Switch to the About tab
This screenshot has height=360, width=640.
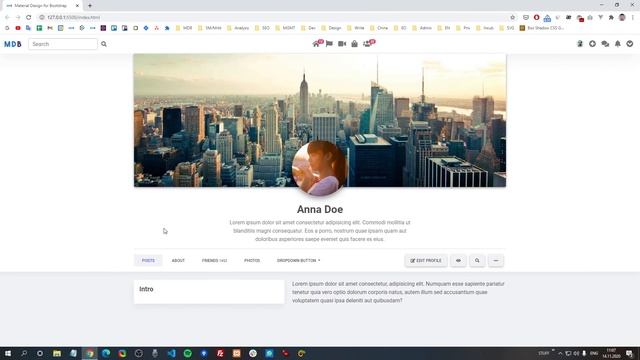click(x=178, y=260)
